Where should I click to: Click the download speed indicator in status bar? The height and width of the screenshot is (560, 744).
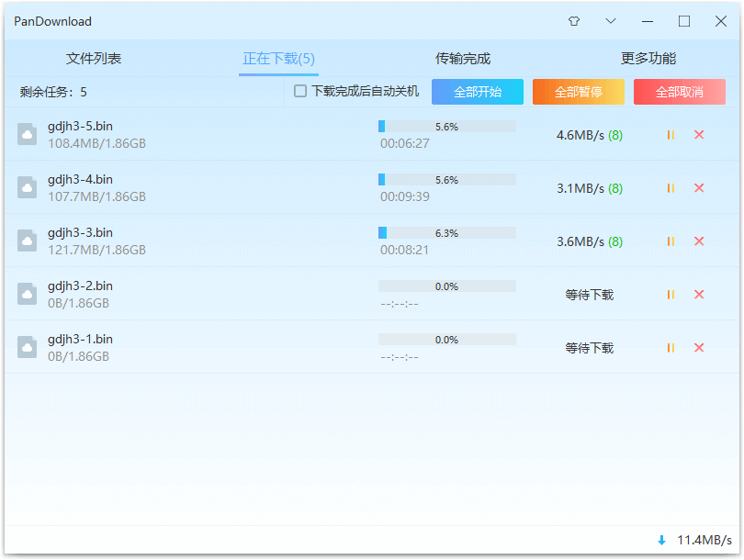[x=694, y=540]
